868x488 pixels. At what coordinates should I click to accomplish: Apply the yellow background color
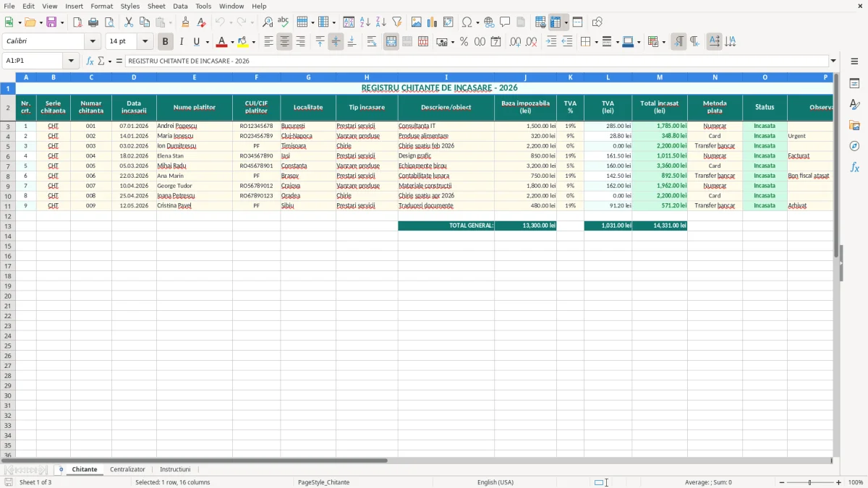point(243,42)
